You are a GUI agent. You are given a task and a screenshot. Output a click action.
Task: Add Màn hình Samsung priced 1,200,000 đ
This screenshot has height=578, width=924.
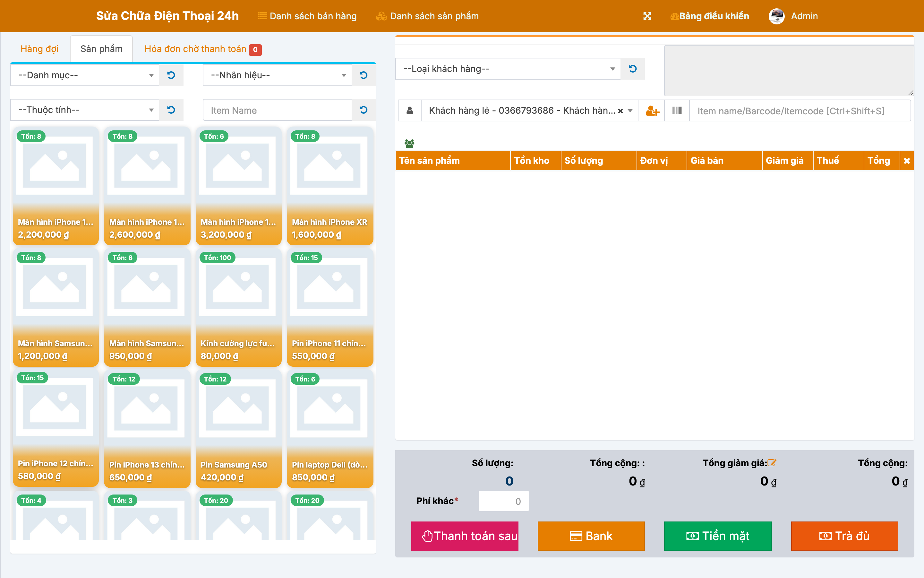click(56, 307)
